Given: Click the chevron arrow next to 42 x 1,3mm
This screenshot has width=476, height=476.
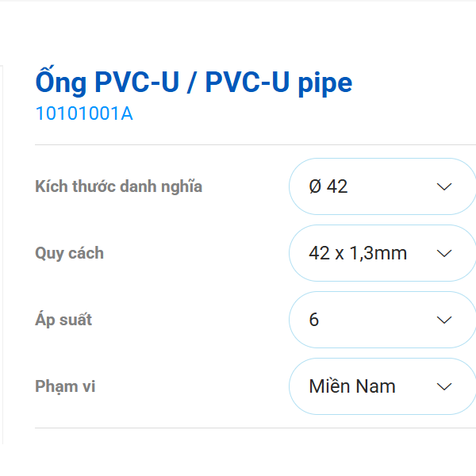Looking at the screenshot, I should (x=444, y=253).
